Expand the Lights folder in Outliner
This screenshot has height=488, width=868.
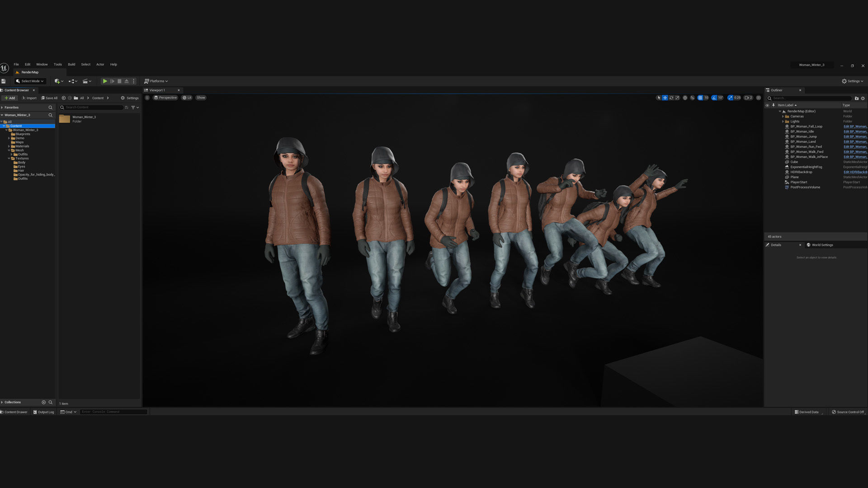(x=783, y=122)
